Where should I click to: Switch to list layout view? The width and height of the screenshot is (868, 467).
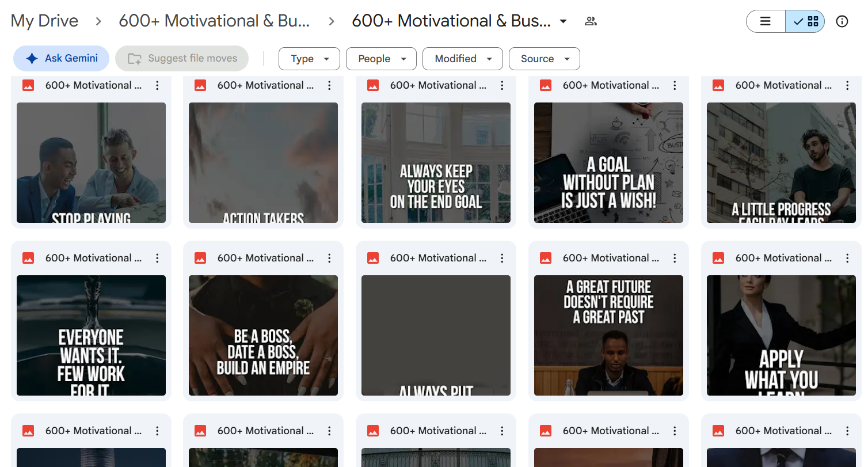point(766,22)
